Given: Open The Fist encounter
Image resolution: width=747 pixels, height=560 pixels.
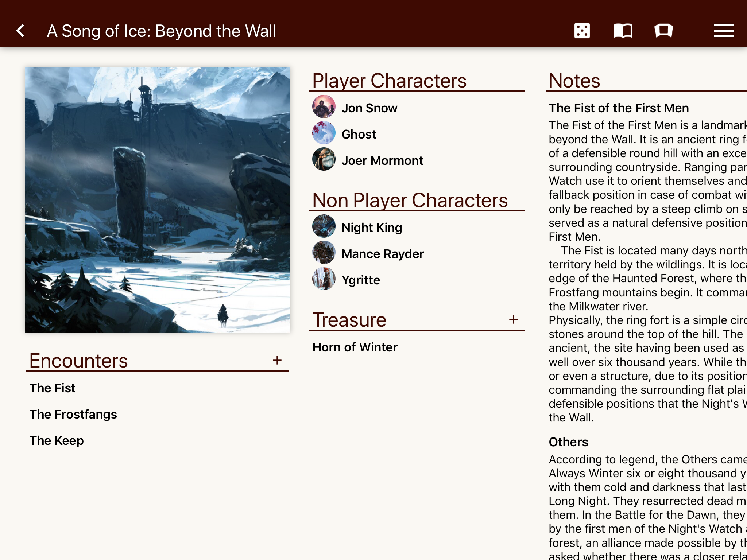Looking at the screenshot, I should click(53, 388).
